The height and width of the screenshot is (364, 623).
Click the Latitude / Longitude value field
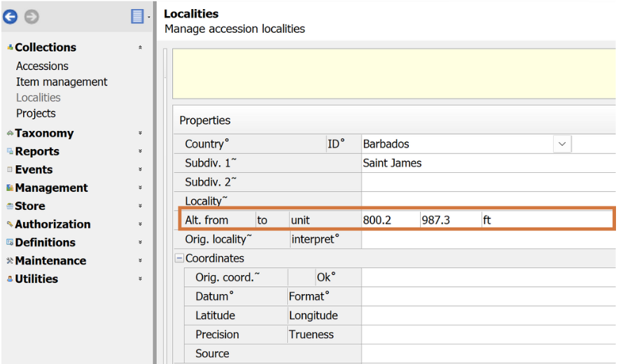489,315
